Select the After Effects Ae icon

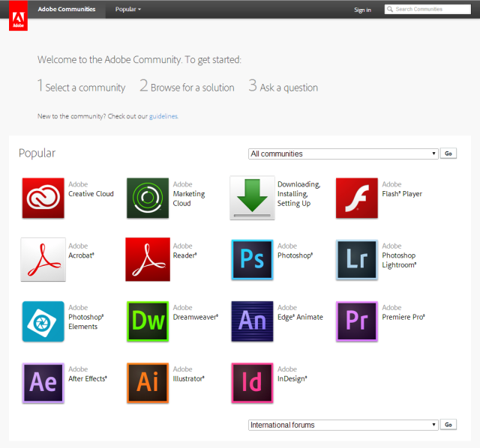pyautogui.click(x=43, y=383)
